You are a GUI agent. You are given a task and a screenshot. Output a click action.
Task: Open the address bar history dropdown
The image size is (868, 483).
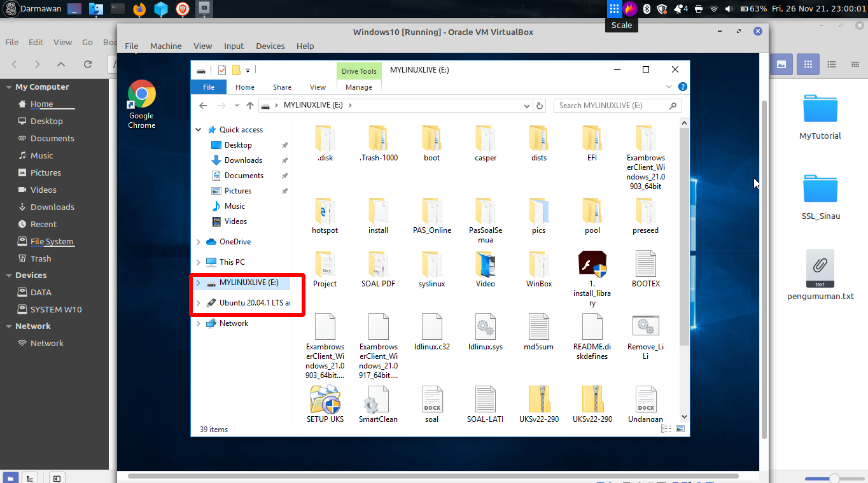pyautogui.click(x=526, y=106)
